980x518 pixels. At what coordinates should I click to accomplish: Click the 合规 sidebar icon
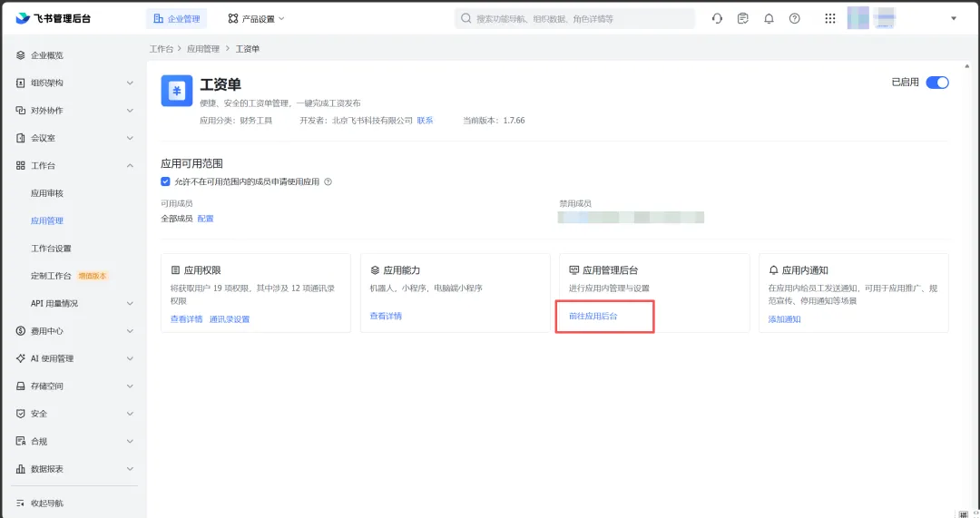(x=21, y=441)
